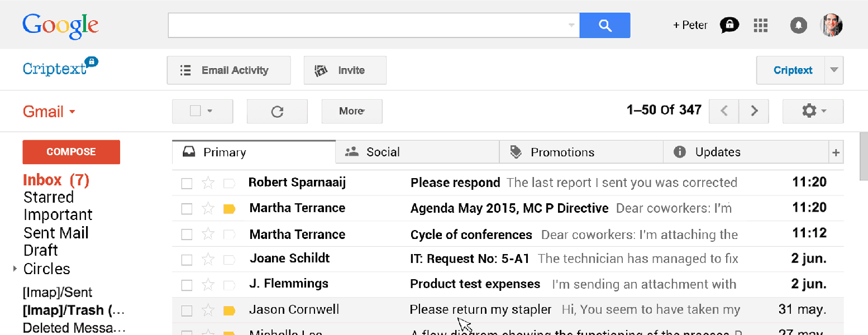
Task: Open the notifications bell
Action: tap(798, 25)
